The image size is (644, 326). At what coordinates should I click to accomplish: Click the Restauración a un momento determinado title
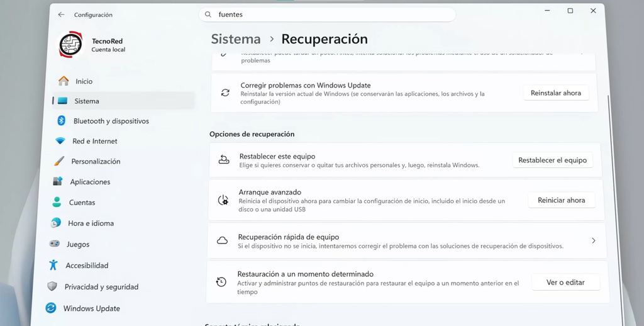pyautogui.click(x=306, y=274)
